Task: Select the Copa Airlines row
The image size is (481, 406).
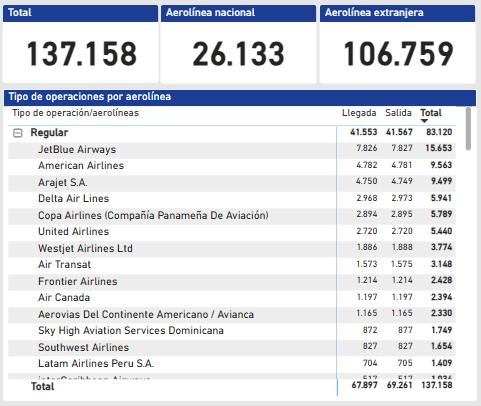Action: click(232, 215)
